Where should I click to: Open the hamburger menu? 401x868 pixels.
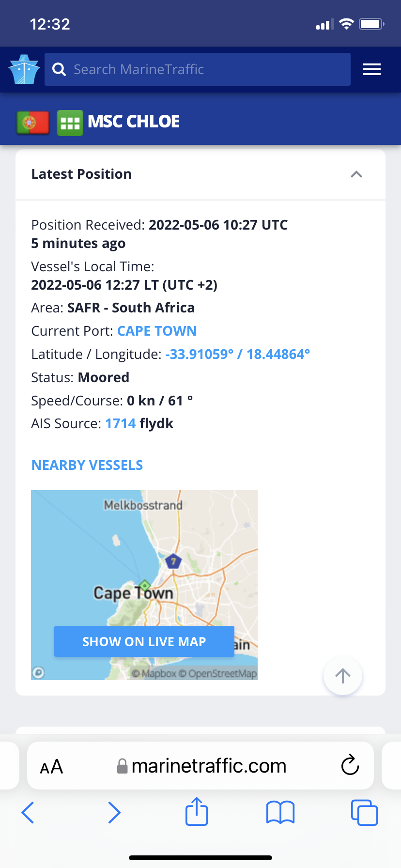click(372, 70)
